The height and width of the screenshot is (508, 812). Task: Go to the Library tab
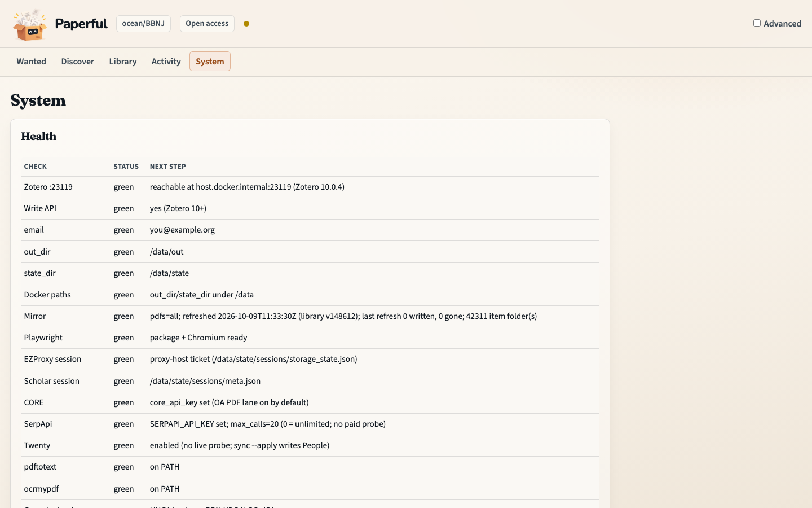pyautogui.click(x=123, y=62)
